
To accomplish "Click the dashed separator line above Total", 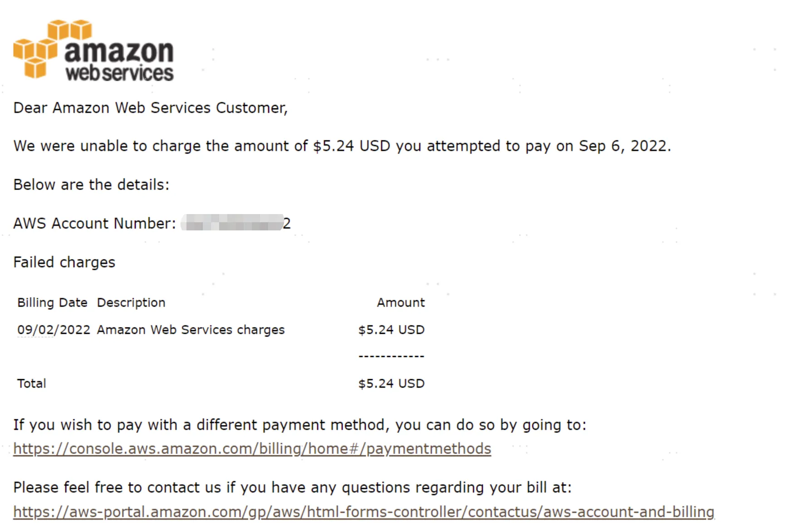I will [391, 356].
